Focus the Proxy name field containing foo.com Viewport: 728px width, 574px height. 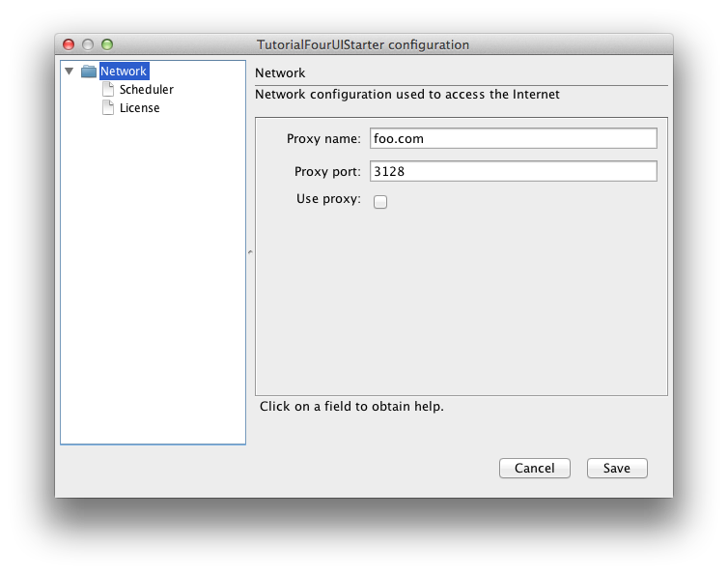coord(514,138)
